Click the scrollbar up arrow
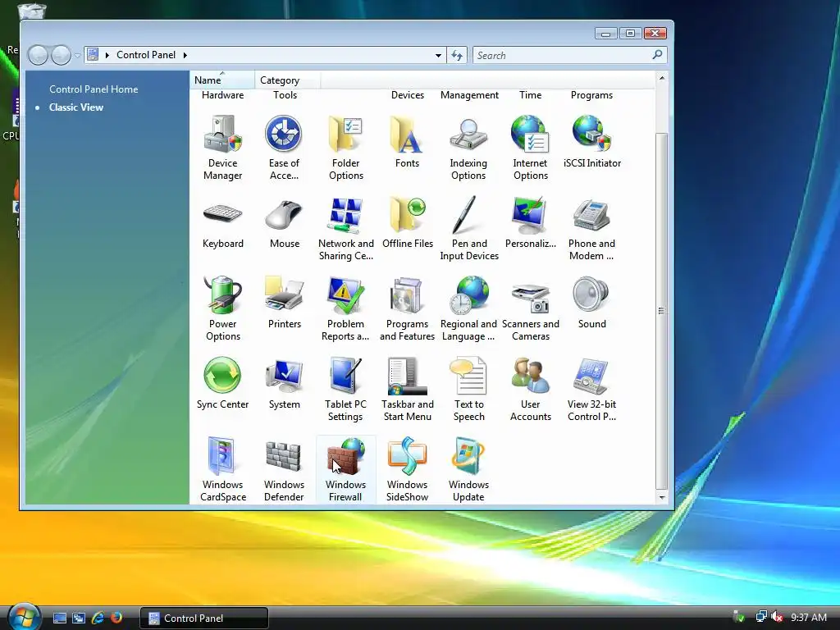This screenshot has height=630, width=840. click(662, 78)
